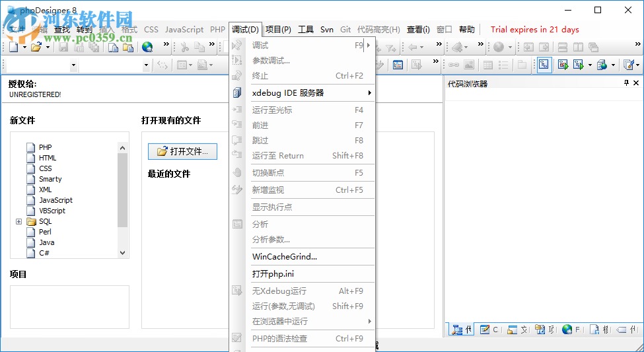Click the cascade windows icon
Screen dimensions: 644x352
[x=593, y=48]
